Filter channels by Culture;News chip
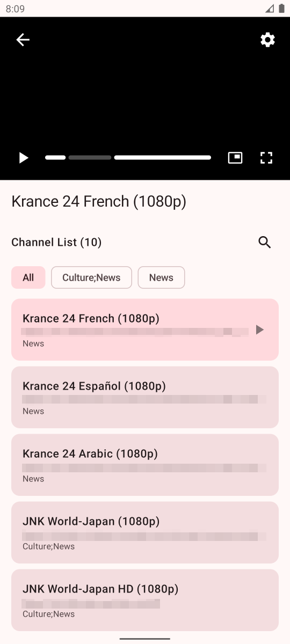The height and width of the screenshot is (644, 290). click(91, 277)
